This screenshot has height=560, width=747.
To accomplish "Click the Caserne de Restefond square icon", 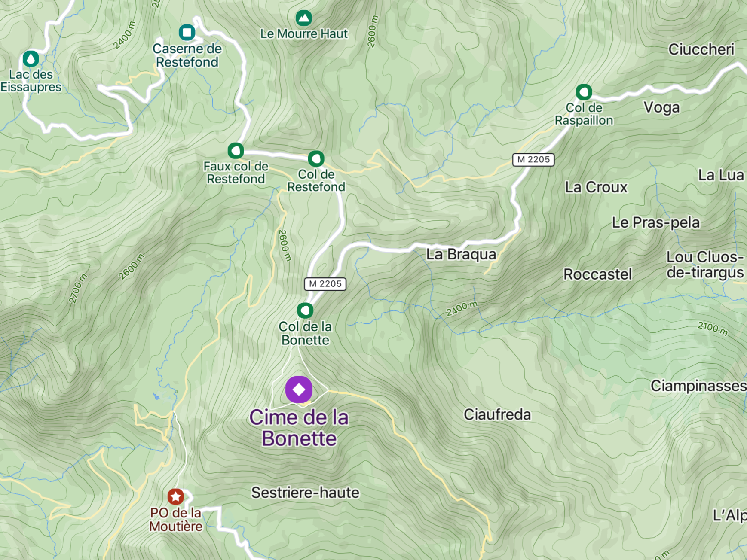I will pos(187,32).
